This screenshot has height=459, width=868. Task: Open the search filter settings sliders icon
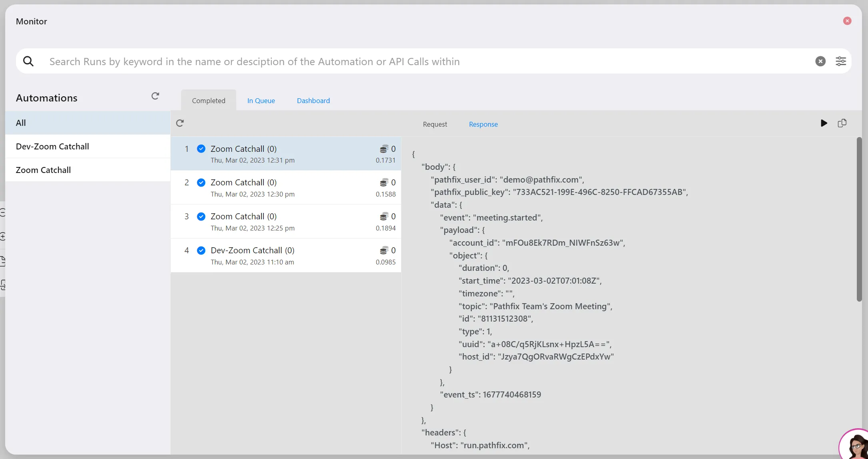841,61
